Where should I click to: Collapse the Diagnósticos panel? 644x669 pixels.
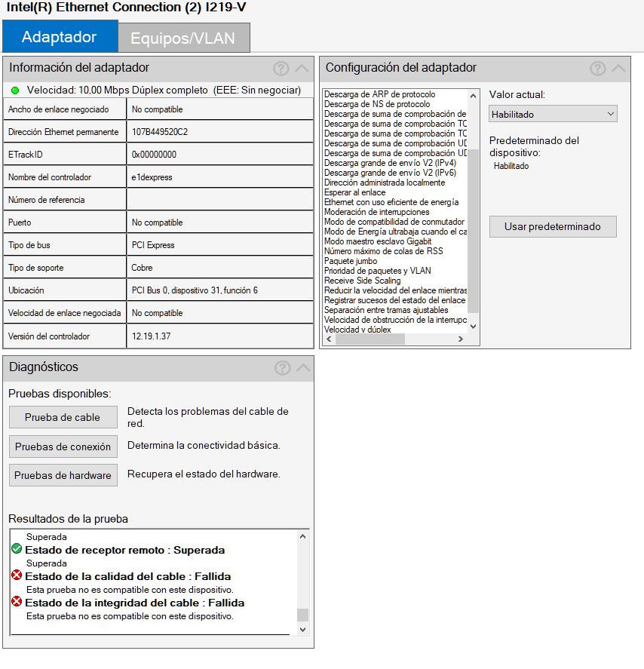[303, 368]
